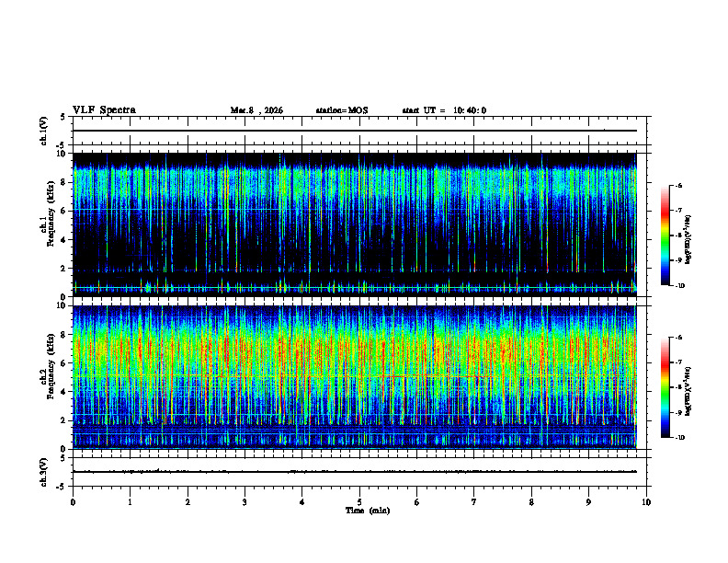Click the 'Time (min)' x-axis label
Screen dimensions: 728x563
click(368, 511)
